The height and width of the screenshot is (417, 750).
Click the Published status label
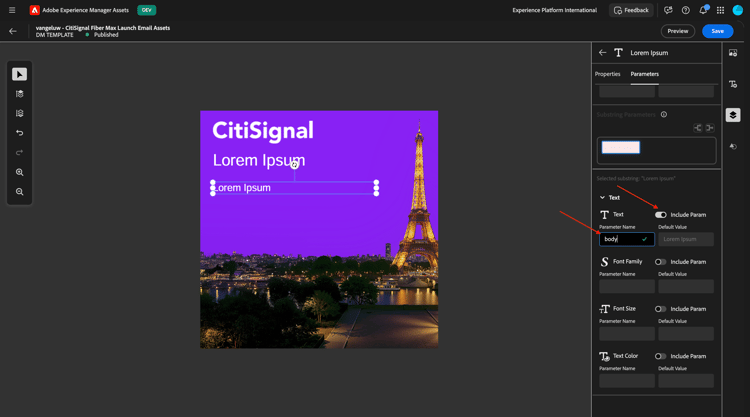(106, 35)
